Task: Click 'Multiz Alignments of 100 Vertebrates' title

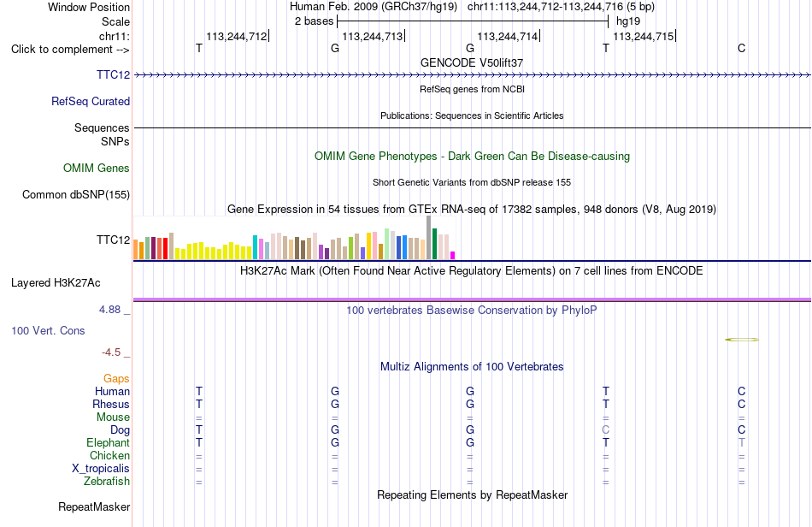Action: click(472, 367)
